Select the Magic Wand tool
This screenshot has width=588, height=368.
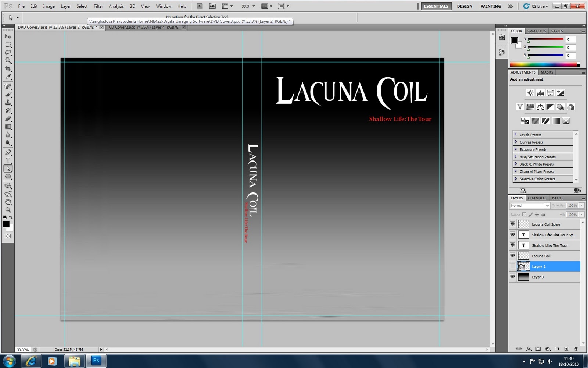(x=8, y=61)
